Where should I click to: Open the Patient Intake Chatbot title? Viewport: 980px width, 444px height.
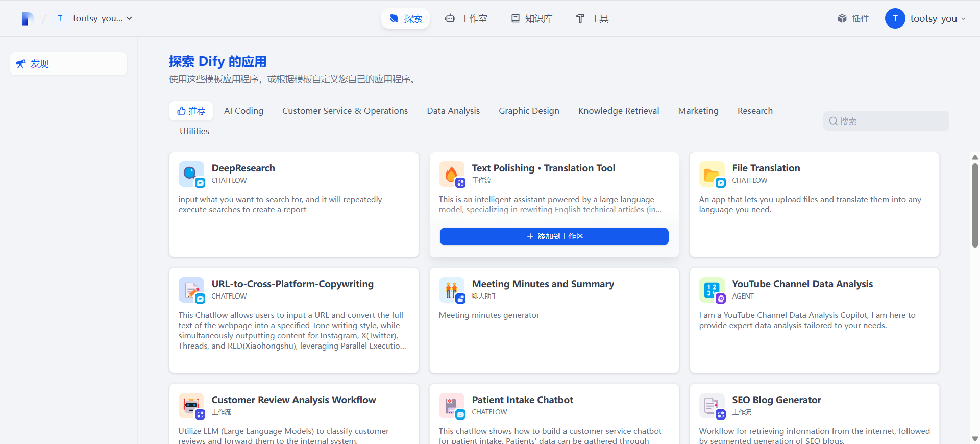[522, 400]
